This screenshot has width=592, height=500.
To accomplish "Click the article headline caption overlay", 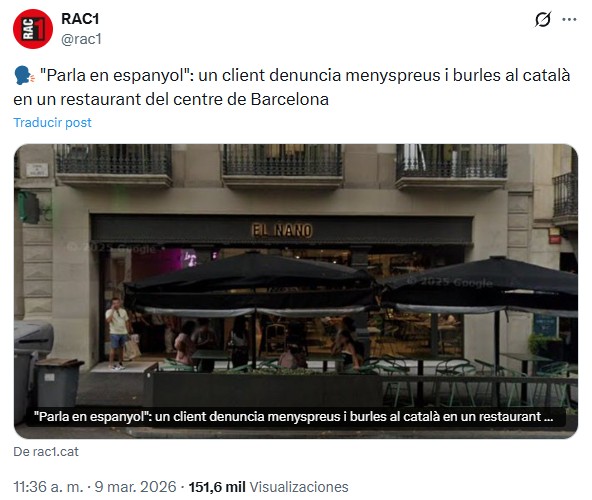I will coord(293,417).
